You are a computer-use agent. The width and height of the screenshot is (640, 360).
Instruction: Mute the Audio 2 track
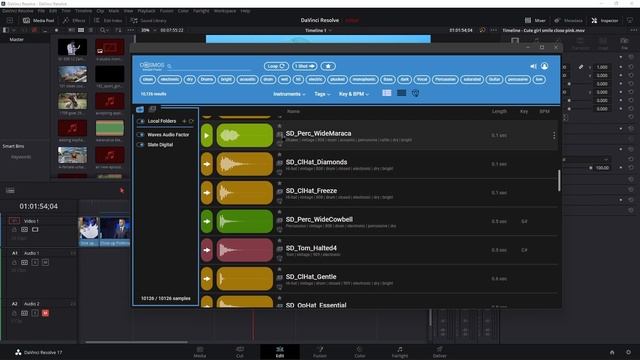[45, 313]
